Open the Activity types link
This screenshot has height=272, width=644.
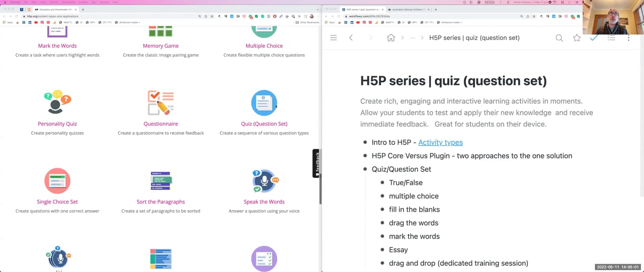point(440,142)
